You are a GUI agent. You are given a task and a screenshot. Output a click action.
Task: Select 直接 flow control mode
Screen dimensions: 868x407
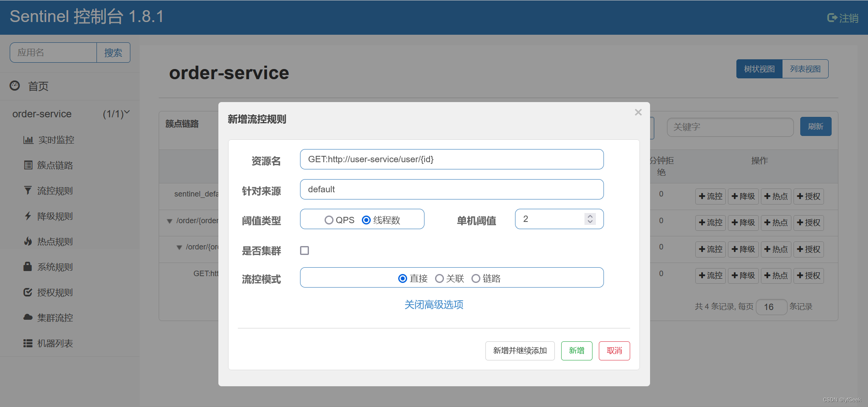click(x=403, y=278)
